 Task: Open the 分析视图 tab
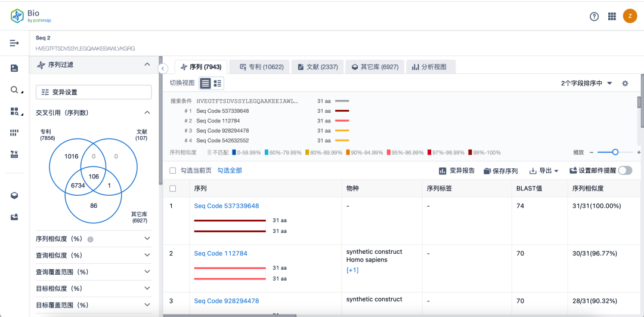pos(429,67)
